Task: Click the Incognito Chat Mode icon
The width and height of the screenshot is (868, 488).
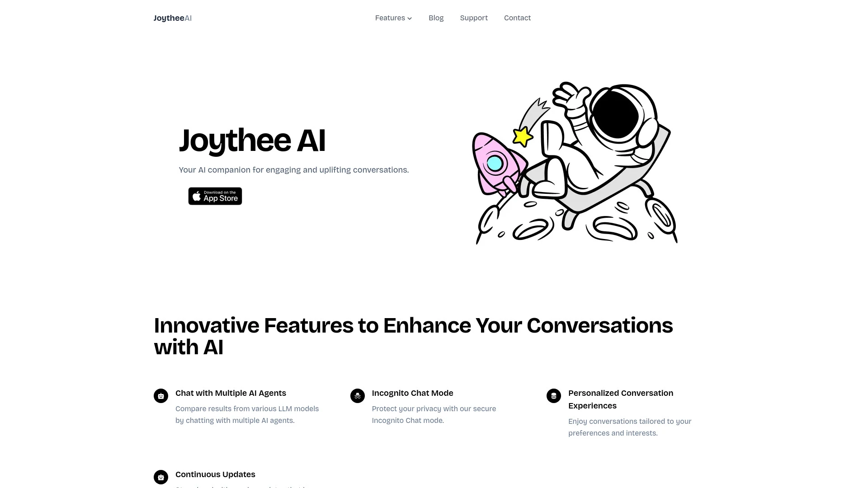Action: pyautogui.click(x=357, y=395)
